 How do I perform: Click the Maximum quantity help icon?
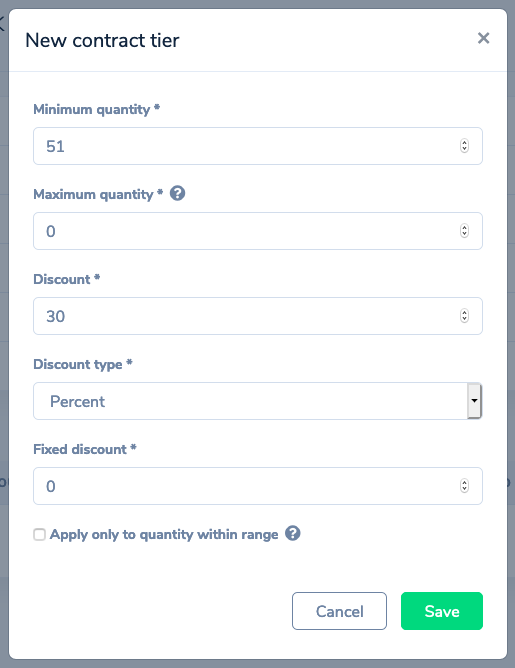177,194
